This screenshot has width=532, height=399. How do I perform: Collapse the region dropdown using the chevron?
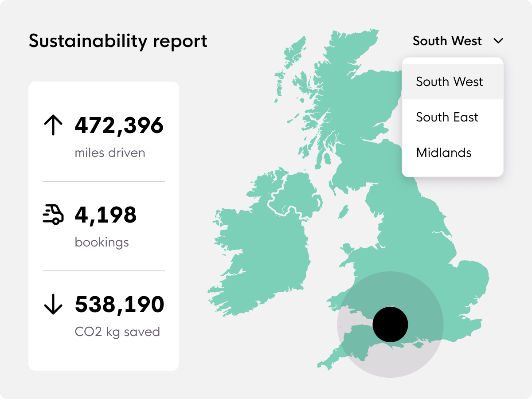tap(498, 41)
